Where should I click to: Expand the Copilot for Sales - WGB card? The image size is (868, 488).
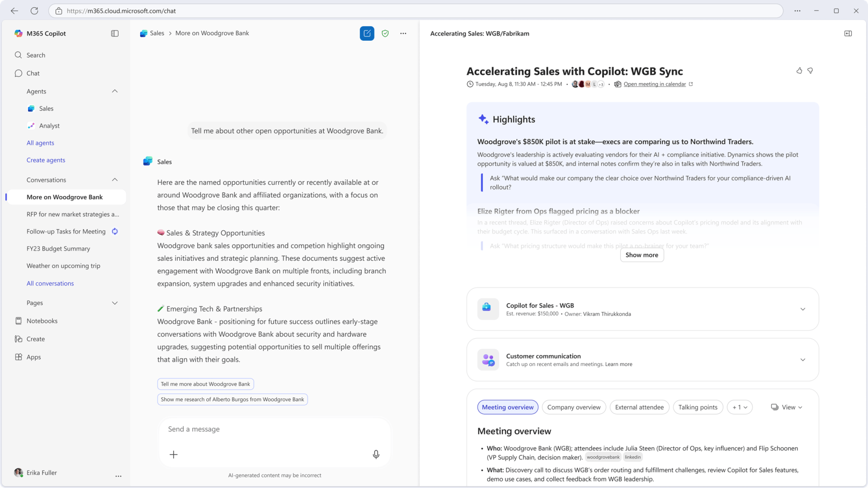[x=803, y=309]
